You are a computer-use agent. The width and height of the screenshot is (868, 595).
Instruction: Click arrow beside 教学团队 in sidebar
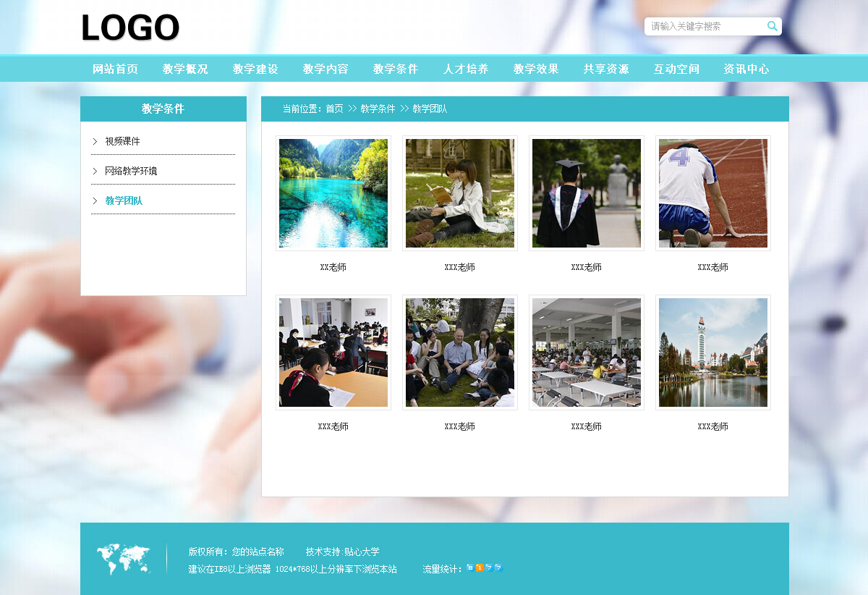(x=95, y=201)
